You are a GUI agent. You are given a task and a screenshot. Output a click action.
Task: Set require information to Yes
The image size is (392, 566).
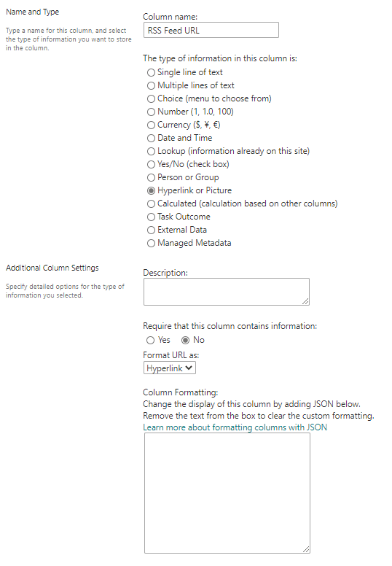pyautogui.click(x=150, y=340)
